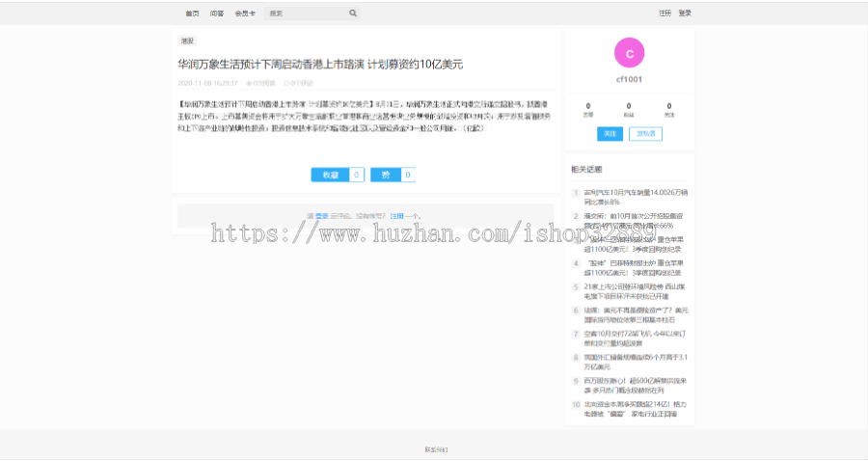
Task: Click the 收藏 favorite button
Action: (331, 175)
